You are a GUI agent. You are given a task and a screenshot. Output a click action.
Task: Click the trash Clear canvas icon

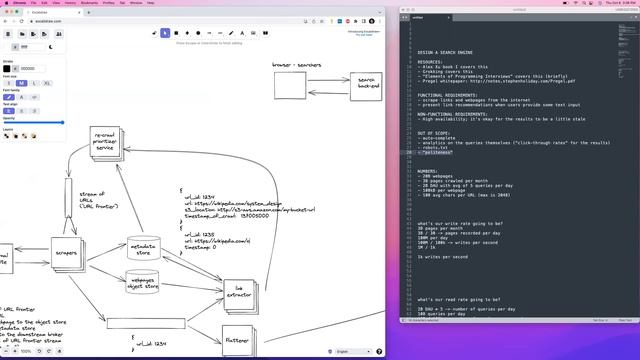pos(8,34)
